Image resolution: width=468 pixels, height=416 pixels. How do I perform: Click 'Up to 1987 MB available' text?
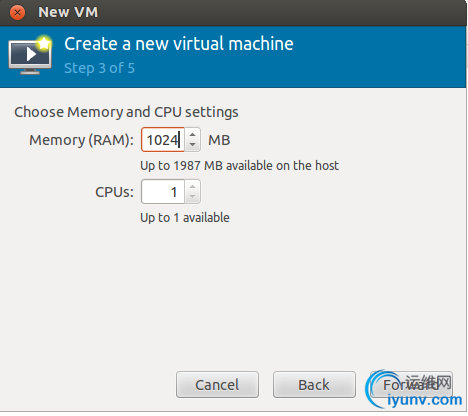coord(239,166)
